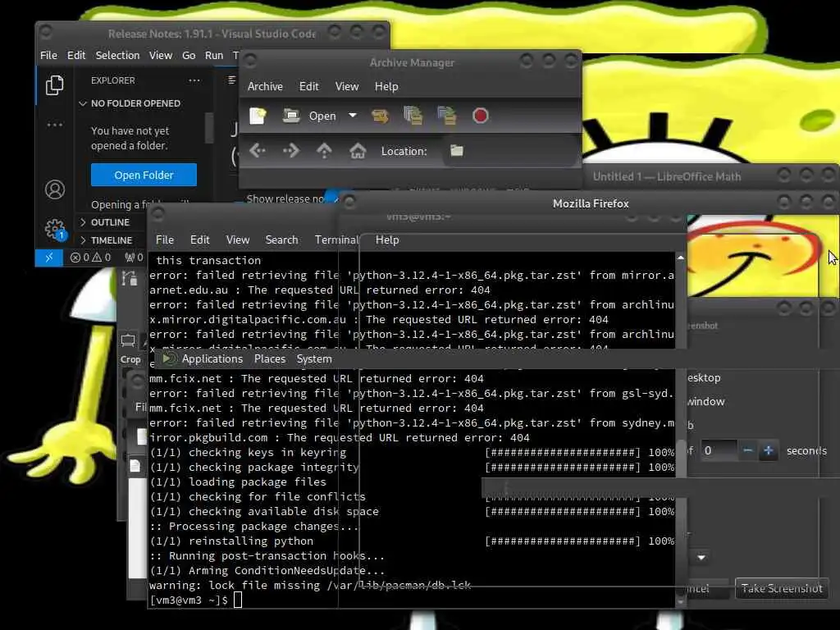840x630 pixels.
Task: Open the Archive menu in Archive Manager
Action: click(x=265, y=86)
